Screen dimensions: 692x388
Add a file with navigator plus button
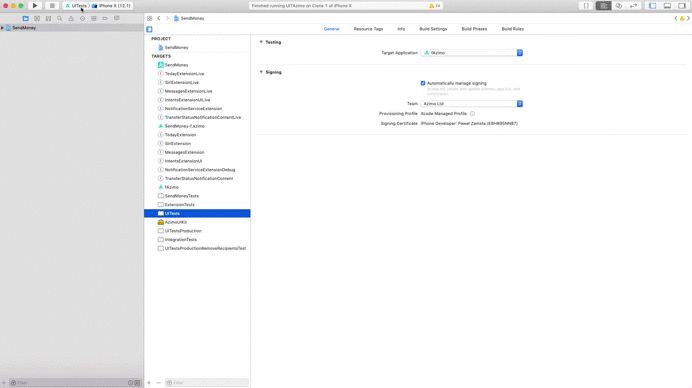(x=4, y=383)
